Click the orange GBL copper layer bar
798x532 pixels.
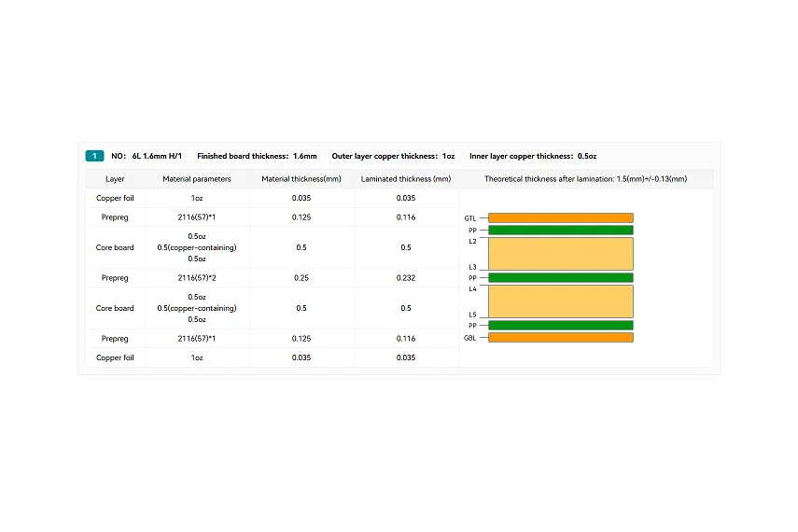[x=561, y=338]
